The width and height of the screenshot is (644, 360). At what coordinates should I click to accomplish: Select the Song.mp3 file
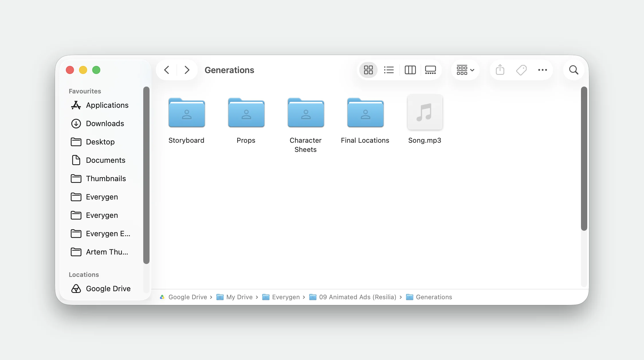(x=425, y=112)
